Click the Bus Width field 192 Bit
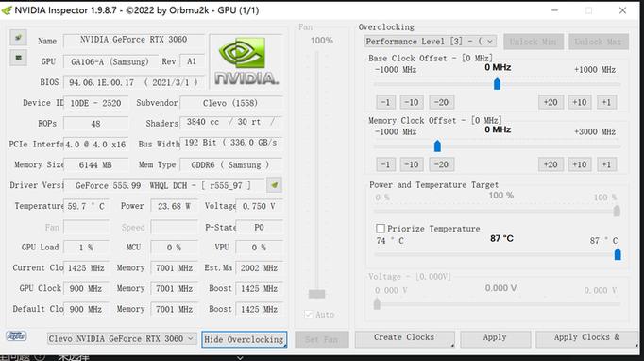Viewport: 644px width, 361px height. 230,143
